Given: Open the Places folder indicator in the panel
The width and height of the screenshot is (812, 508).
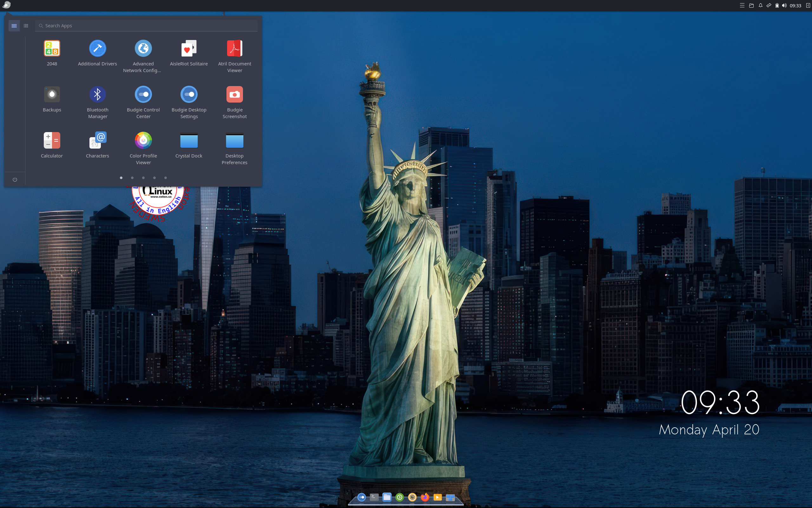Looking at the screenshot, I should [x=751, y=5].
